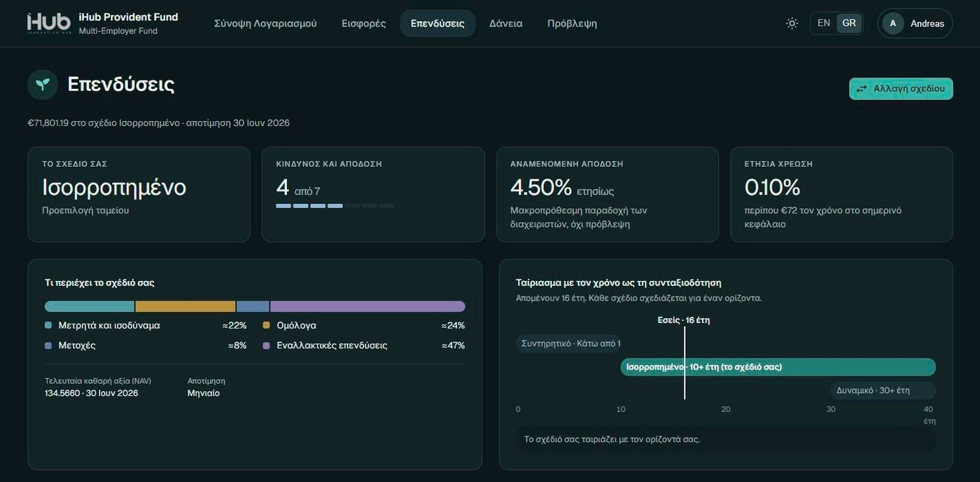Click the teal cash segment of allocation bar
The image size is (980, 482).
pos(90,306)
